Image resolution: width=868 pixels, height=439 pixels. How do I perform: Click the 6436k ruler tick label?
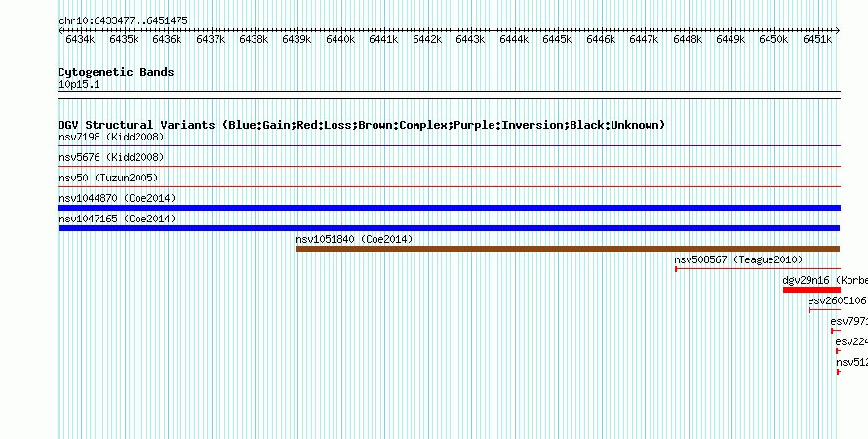pos(167,39)
